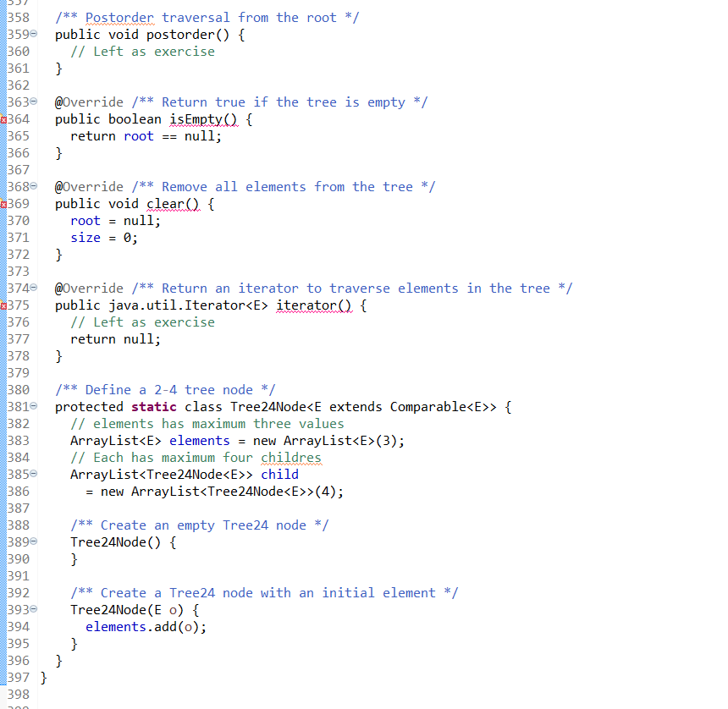Click the error marker beside line 369
The height and width of the screenshot is (709, 728).
point(7,203)
